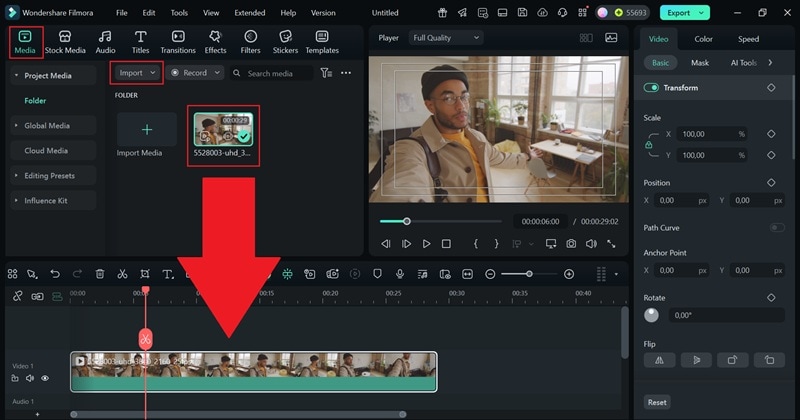
Task: Open the Audio library tab
Action: pyautogui.click(x=105, y=42)
